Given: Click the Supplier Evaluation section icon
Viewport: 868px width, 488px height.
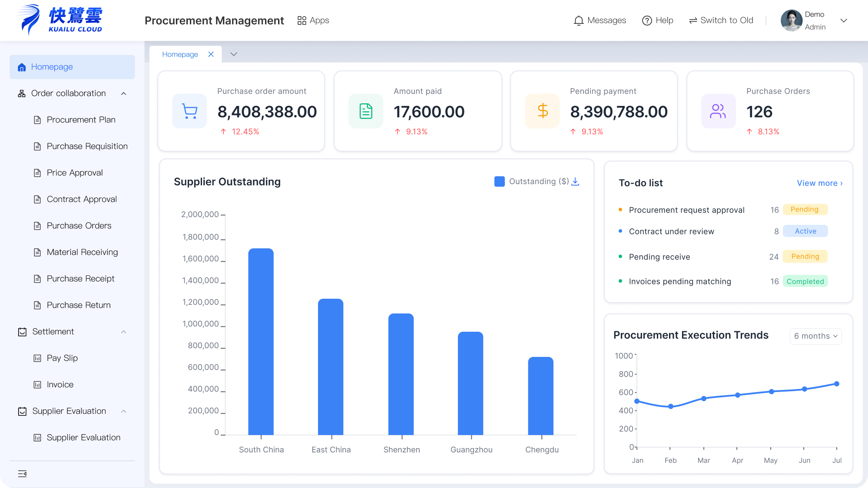Looking at the screenshot, I should coord(22,411).
